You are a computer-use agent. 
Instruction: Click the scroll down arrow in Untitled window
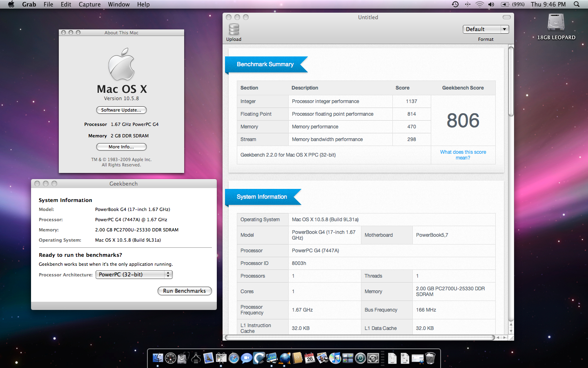click(511, 331)
